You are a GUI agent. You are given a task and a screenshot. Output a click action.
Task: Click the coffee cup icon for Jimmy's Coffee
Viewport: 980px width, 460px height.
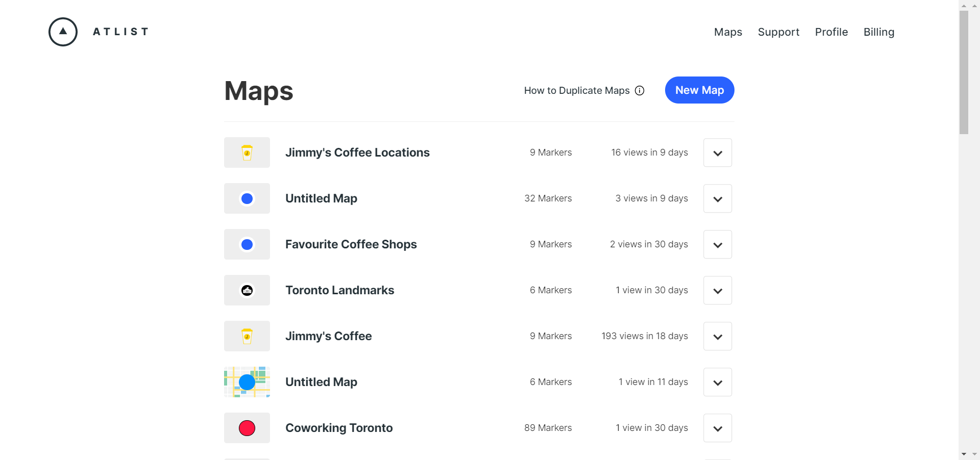(x=247, y=336)
